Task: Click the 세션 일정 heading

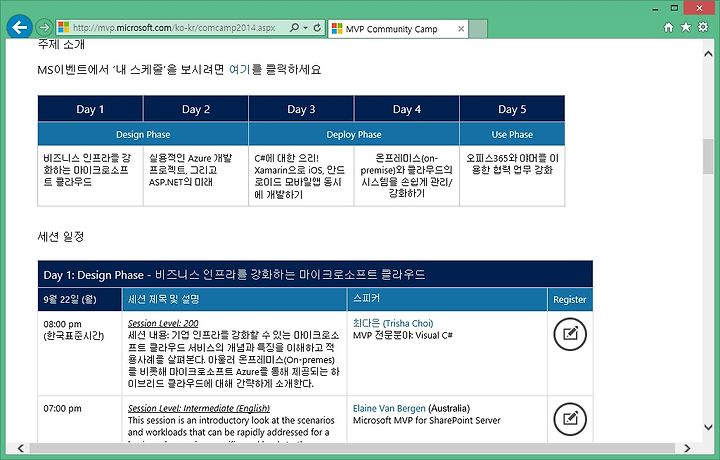Action: pos(61,237)
